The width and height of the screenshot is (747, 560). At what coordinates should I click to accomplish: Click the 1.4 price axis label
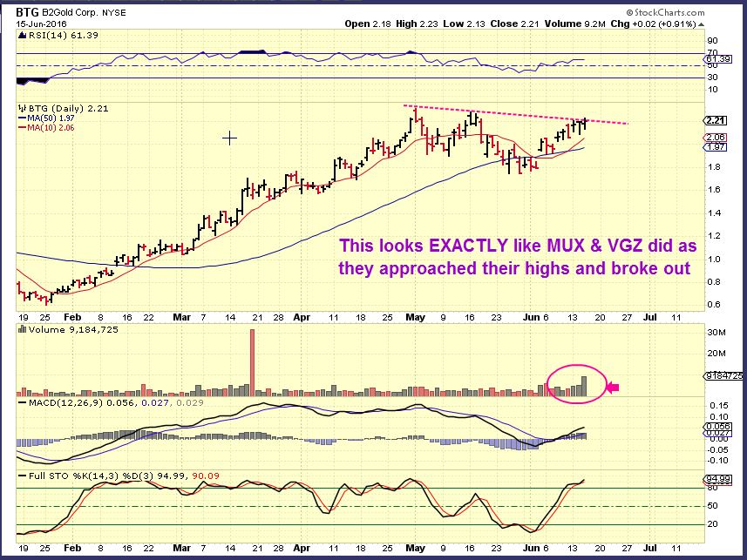(714, 213)
